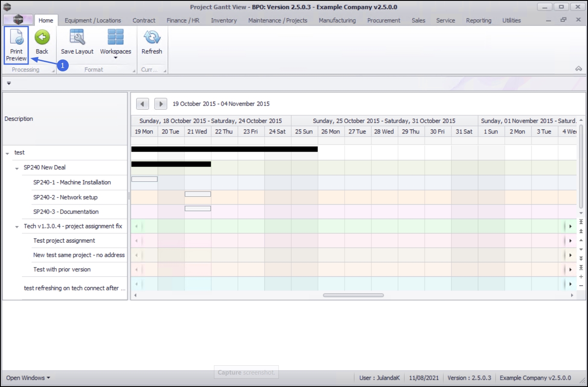The image size is (588, 387).
Task: Switch to the Home ribbon tab
Action: [x=46, y=21]
